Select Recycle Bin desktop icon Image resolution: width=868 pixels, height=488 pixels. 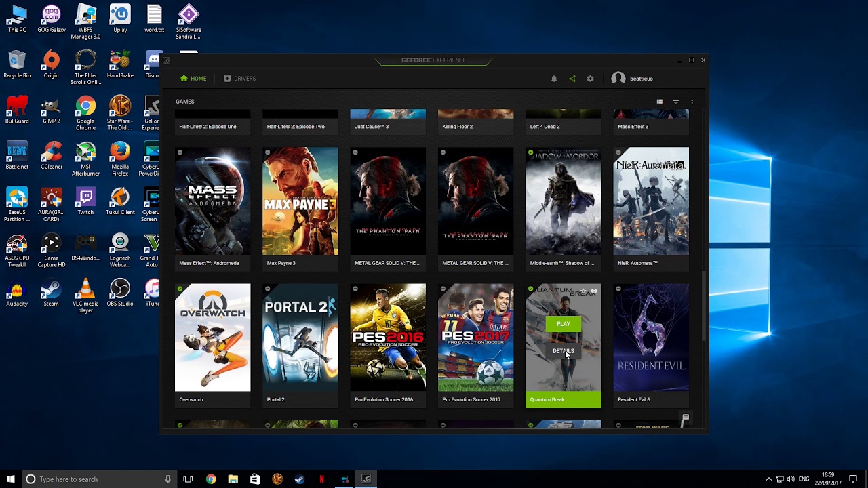[x=17, y=65]
